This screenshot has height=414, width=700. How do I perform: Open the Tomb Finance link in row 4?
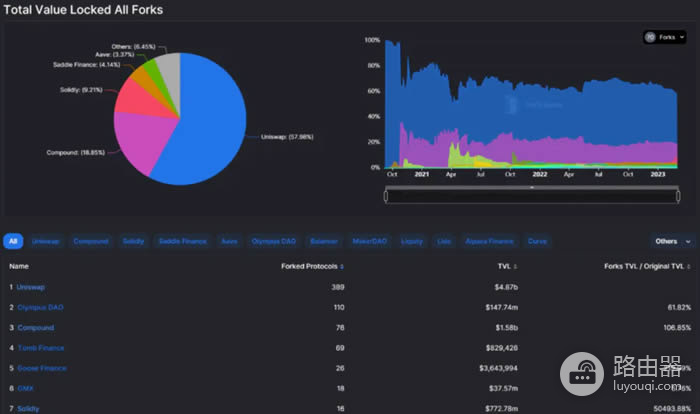pyautogui.click(x=41, y=348)
